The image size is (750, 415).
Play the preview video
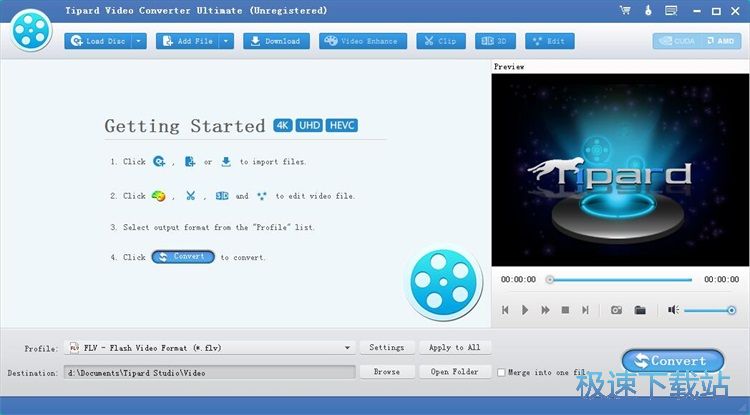tap(525, 310)
